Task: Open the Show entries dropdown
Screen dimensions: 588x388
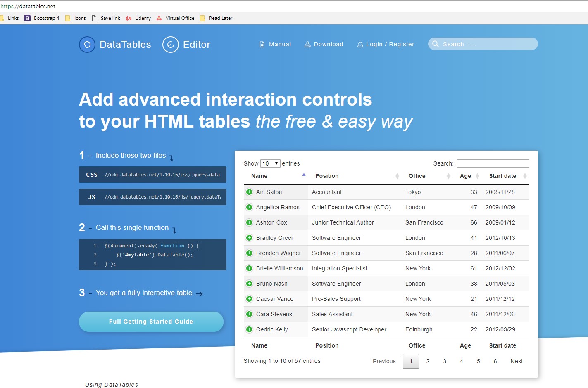Action: pos(270,163)
